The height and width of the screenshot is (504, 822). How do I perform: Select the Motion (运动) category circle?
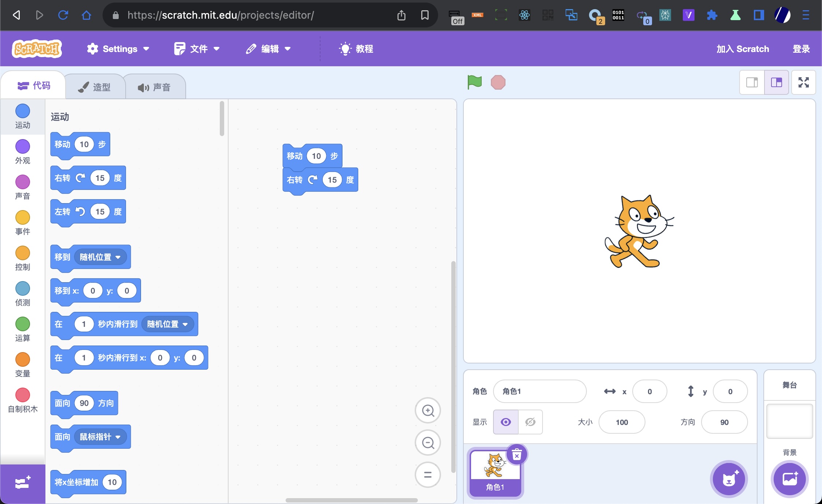click(x=23, y=111)
